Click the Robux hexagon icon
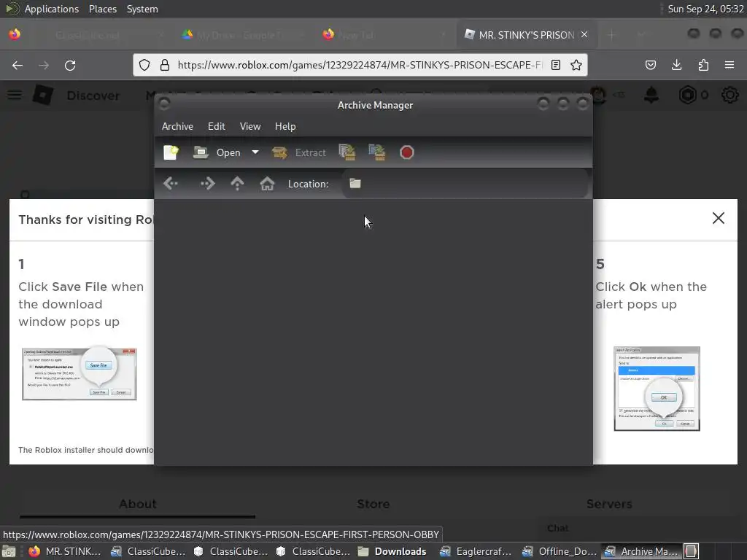This screenshot has height=560, width=747. pos(687,95)
